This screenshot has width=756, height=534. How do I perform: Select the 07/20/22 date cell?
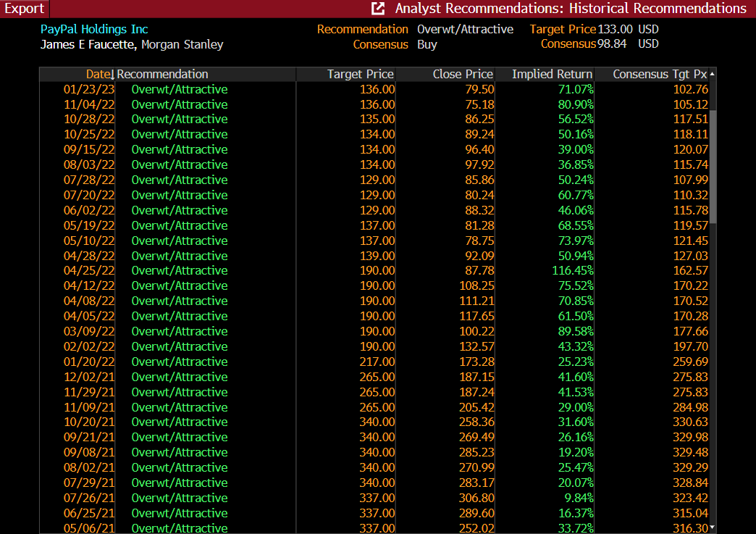89,196
